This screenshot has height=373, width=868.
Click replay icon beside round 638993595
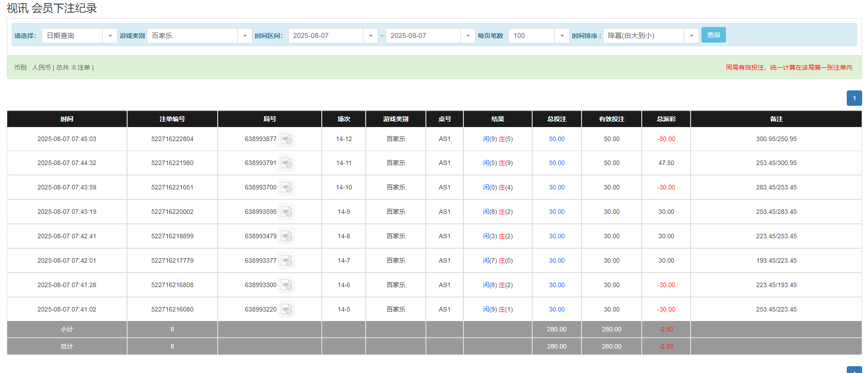[286, 212]
